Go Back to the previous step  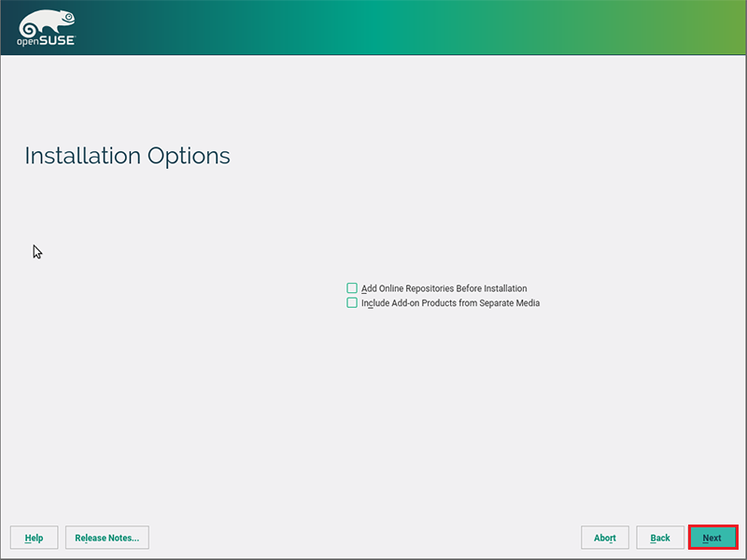click(660, 538)
